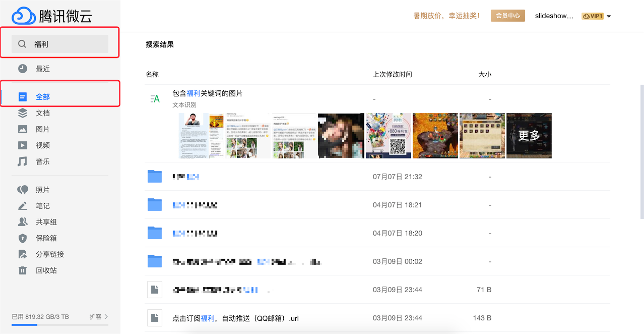The width and height of the screenshot is (644, 334).
Task: Open the 图片 pictures icon
Action: 23,129
